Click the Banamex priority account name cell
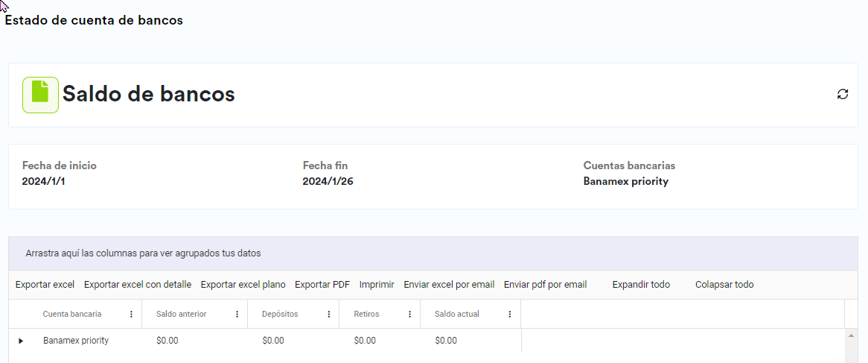Screen dimensions: 868x363 (x=76, y=341)
